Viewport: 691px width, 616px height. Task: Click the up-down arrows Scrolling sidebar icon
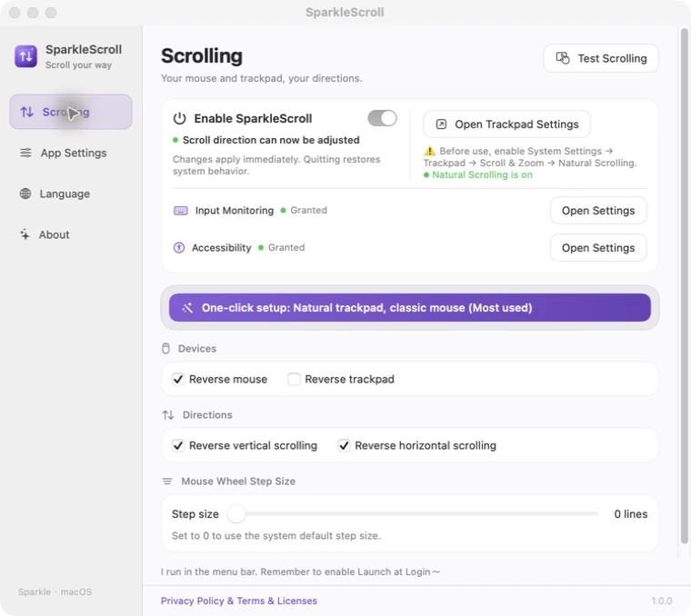click(26, 112)
